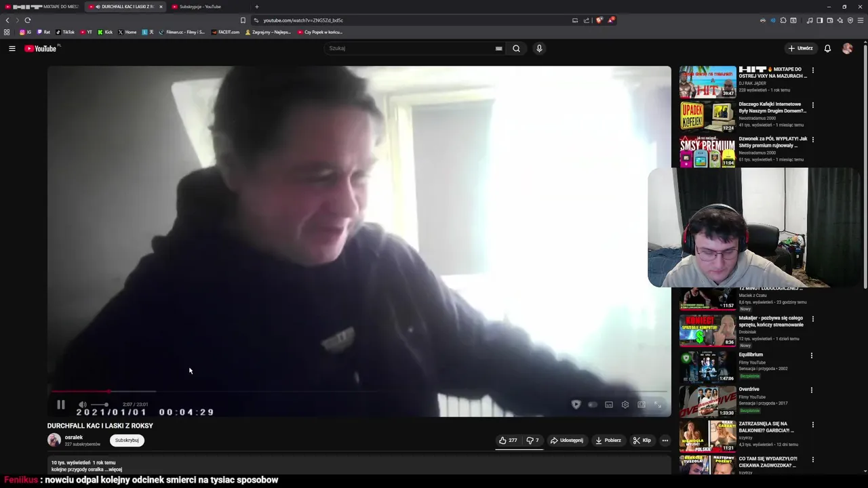Open a new browser tab
This screenshot has height=488, width=868.
256,7
